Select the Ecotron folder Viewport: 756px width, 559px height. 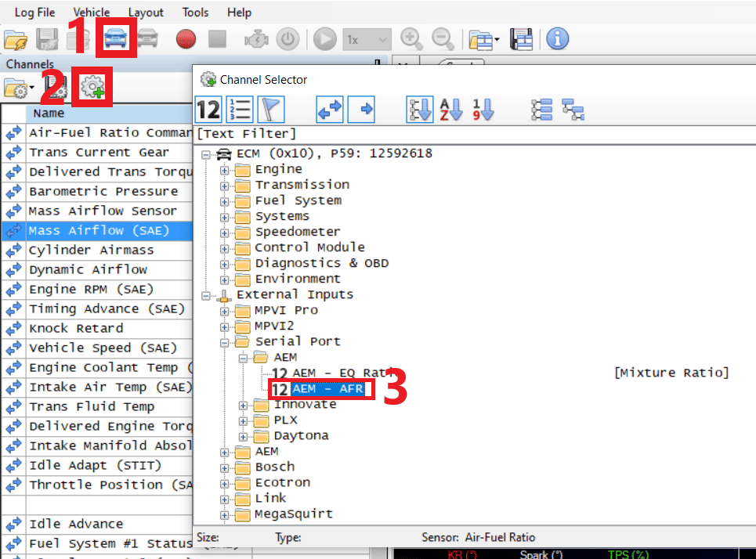[283, 482]
